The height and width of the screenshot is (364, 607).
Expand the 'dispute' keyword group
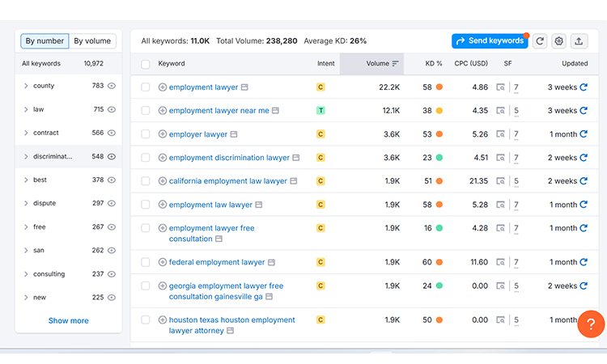click(26, 203)
